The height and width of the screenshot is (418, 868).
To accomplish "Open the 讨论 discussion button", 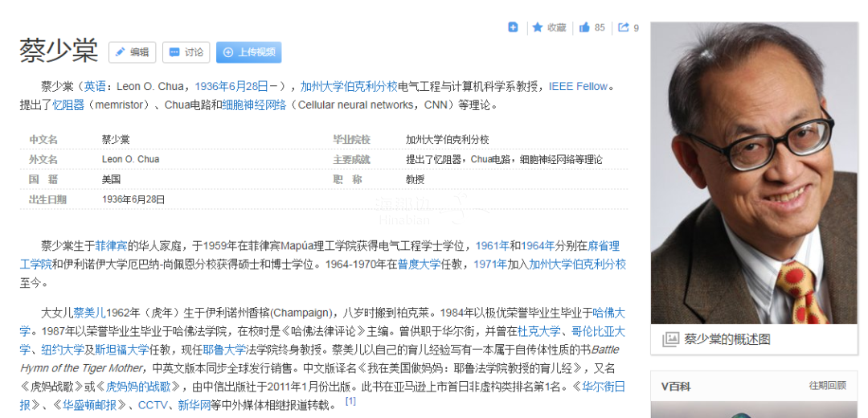I will click(186, 52).
